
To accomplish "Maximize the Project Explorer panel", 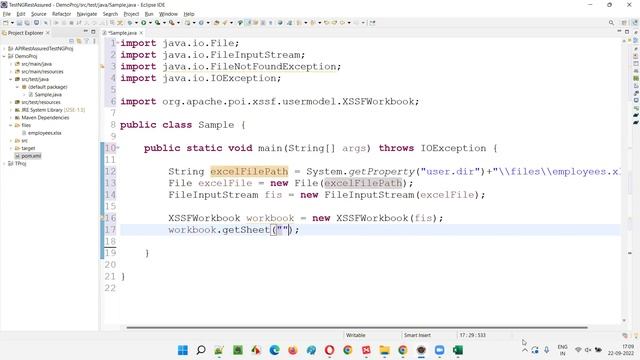I will (x=93, y=32).
